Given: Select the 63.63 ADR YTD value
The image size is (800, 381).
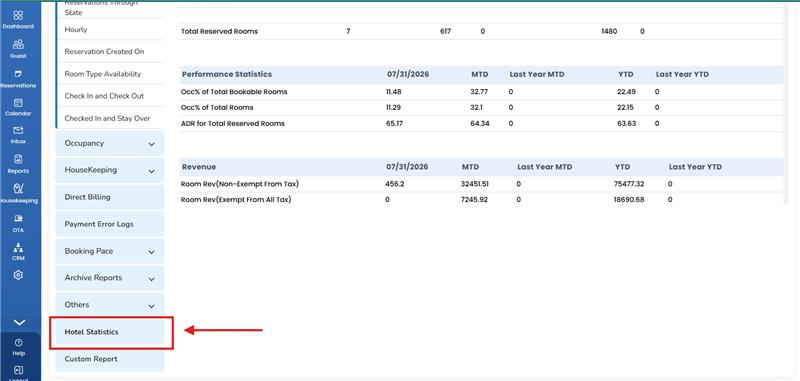Looking at the screenshot, I should click(627, 123).
